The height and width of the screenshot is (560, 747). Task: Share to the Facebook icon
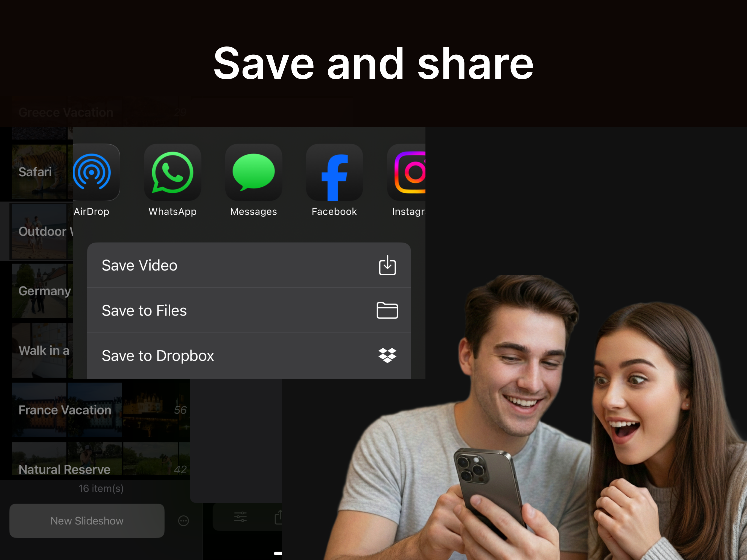coord(334,173)
